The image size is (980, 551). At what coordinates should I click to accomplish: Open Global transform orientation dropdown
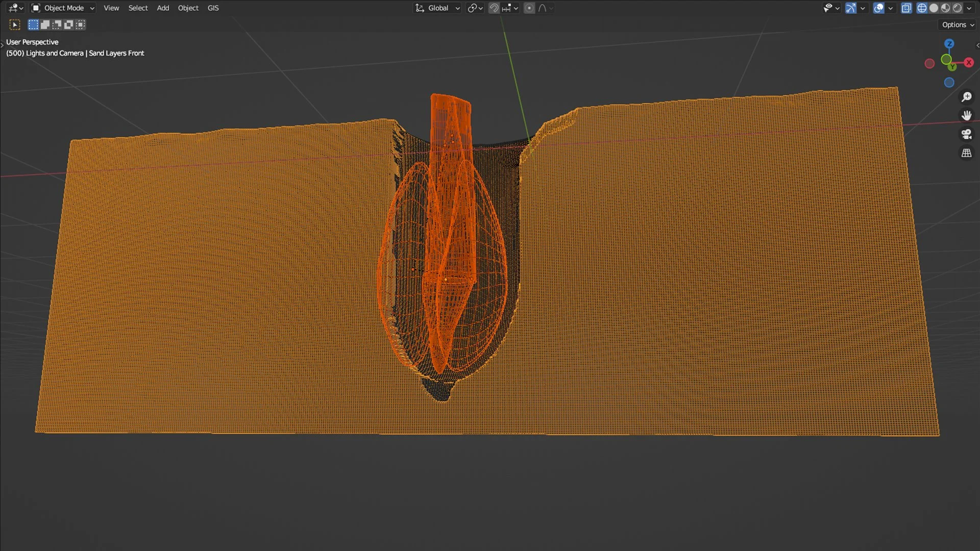(x=438, y=8)
